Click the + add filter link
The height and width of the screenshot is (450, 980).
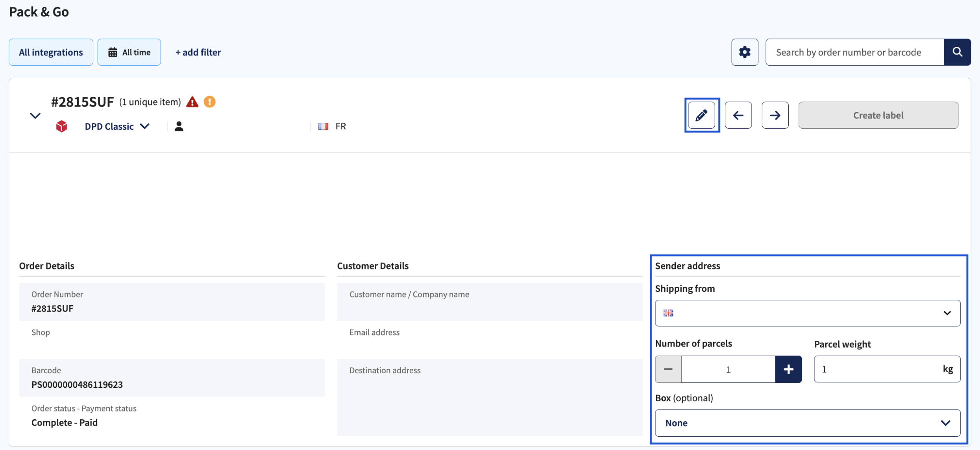click(198, 52)
